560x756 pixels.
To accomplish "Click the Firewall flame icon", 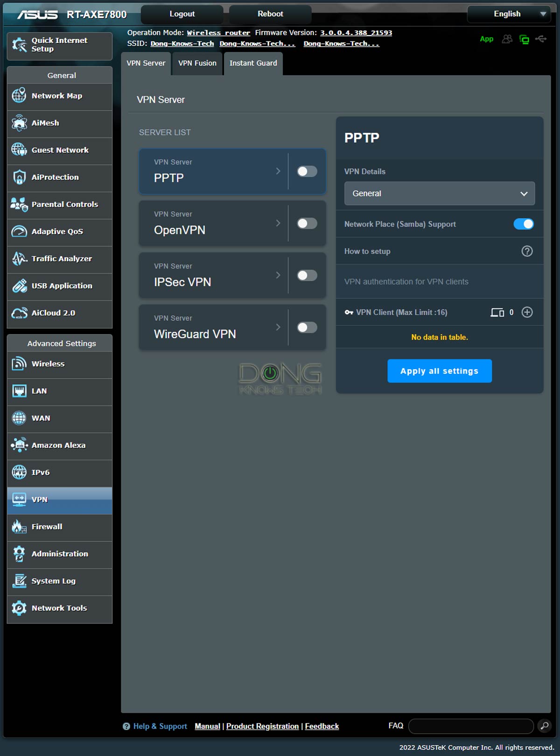I will click(x=19, y=527).
